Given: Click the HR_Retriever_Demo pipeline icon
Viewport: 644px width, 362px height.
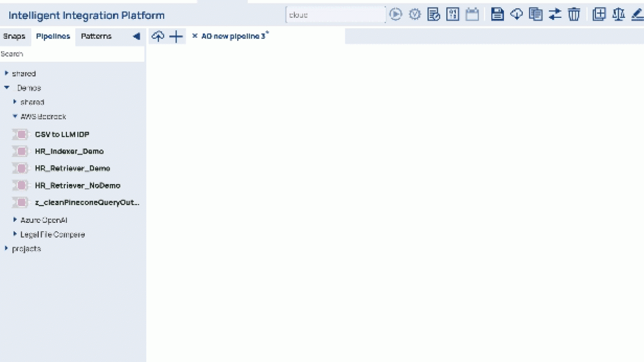Looking at the screenshot, I should point(21,168).
